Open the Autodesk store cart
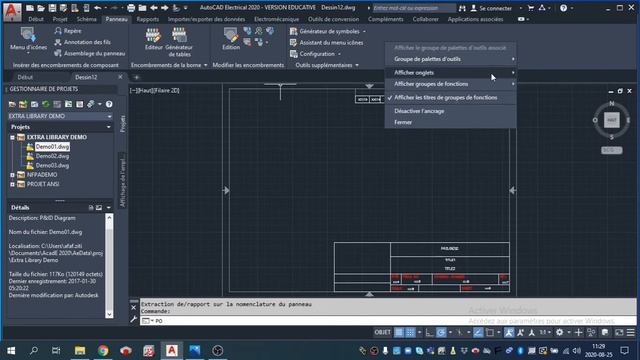640x360 pixels. click(531, 8)
